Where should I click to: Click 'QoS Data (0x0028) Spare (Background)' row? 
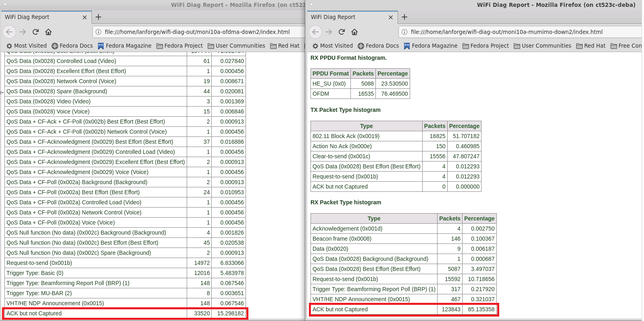[x=125, y=91]
